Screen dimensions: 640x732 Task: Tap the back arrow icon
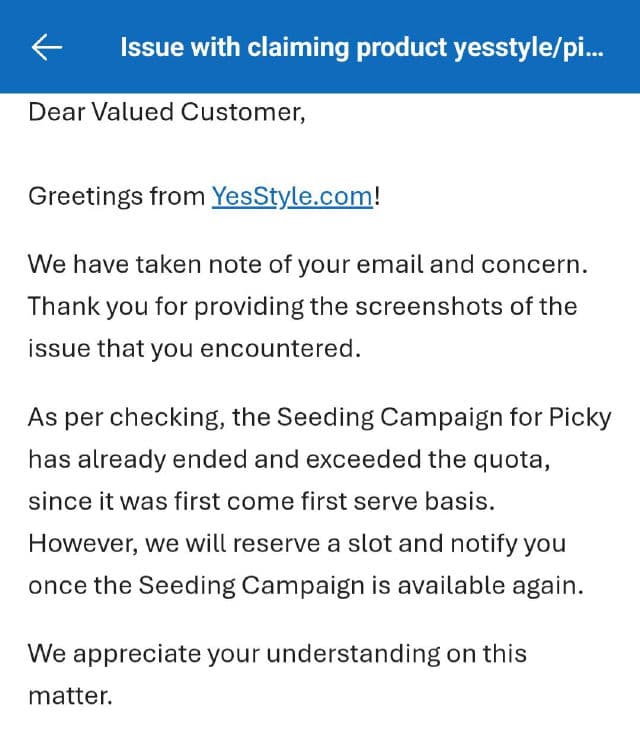48,48
